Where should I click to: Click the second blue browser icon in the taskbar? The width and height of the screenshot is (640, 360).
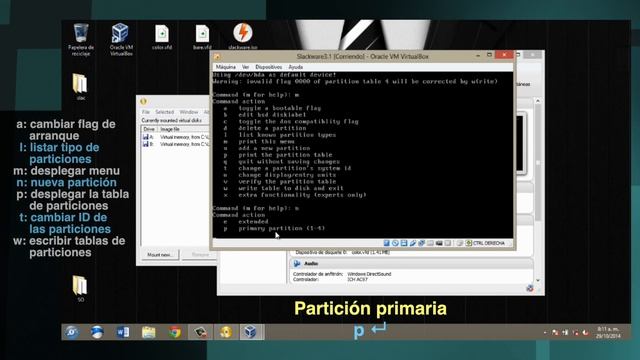tap(97, 332)
